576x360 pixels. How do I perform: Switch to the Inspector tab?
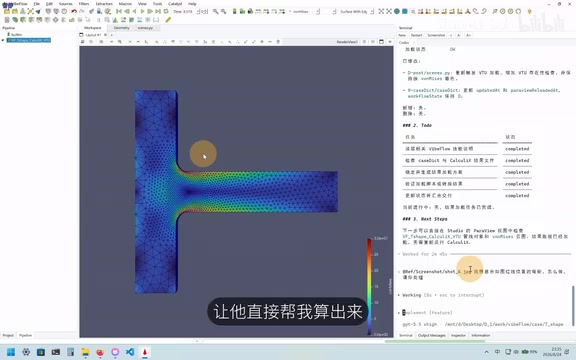coord(458,335)
